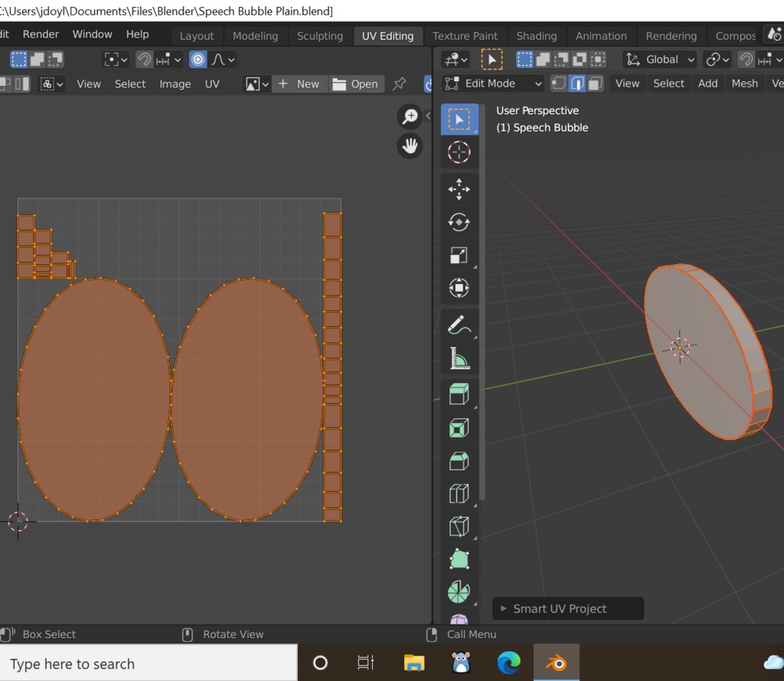Switch to the Modeling workspace tab

[255, 36]
